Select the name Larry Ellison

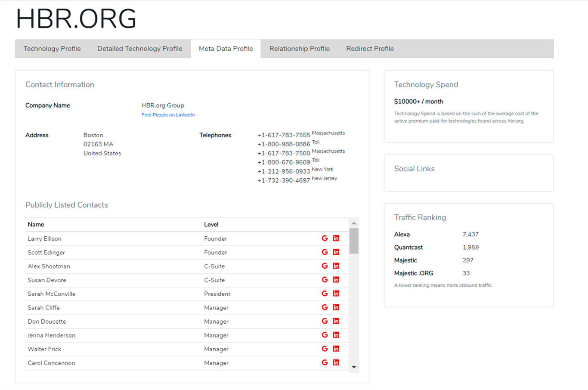(x=44, y=238)
